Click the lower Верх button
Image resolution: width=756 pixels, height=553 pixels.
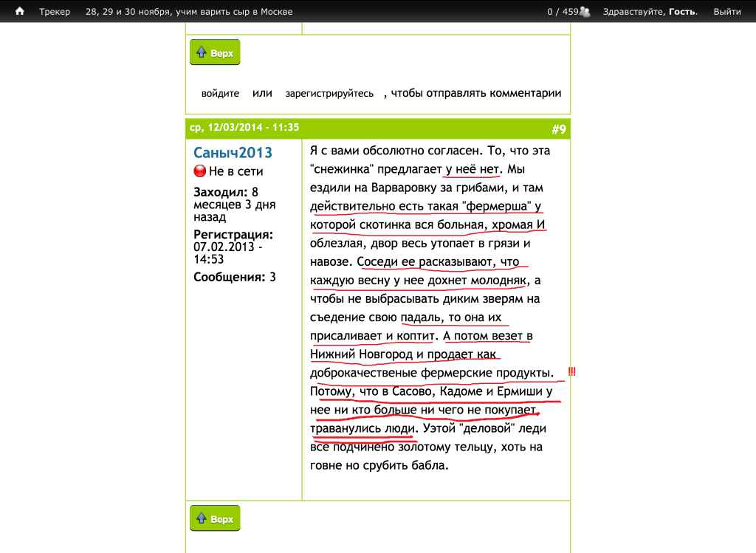click(215, 519)
